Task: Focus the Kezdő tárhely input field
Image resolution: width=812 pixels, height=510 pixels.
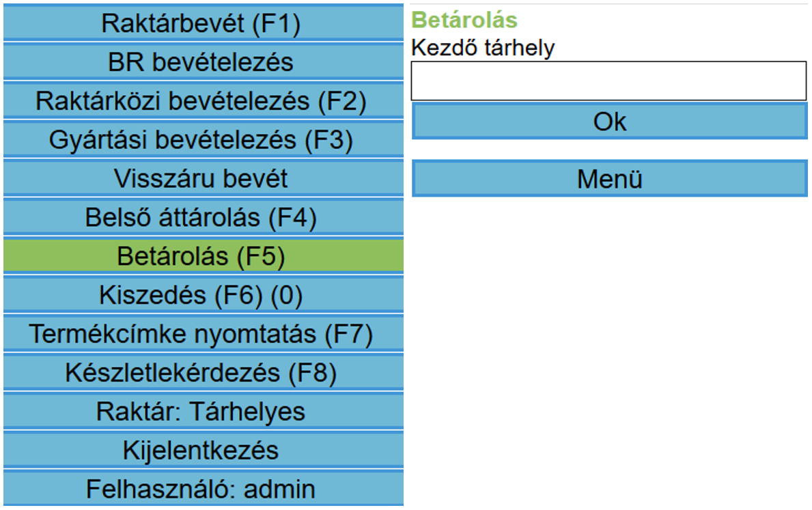Action: (608, 81)
